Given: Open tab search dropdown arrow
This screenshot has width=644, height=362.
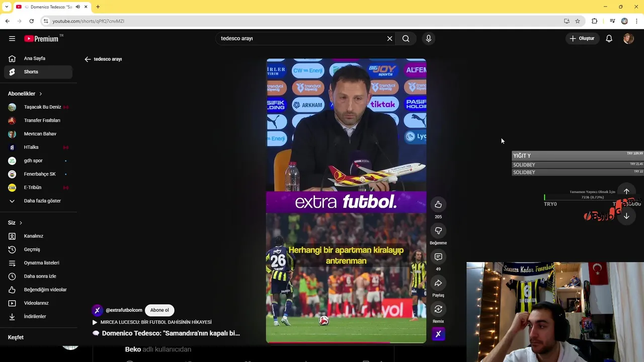Looking at the screenshot, I should (7, 7).
